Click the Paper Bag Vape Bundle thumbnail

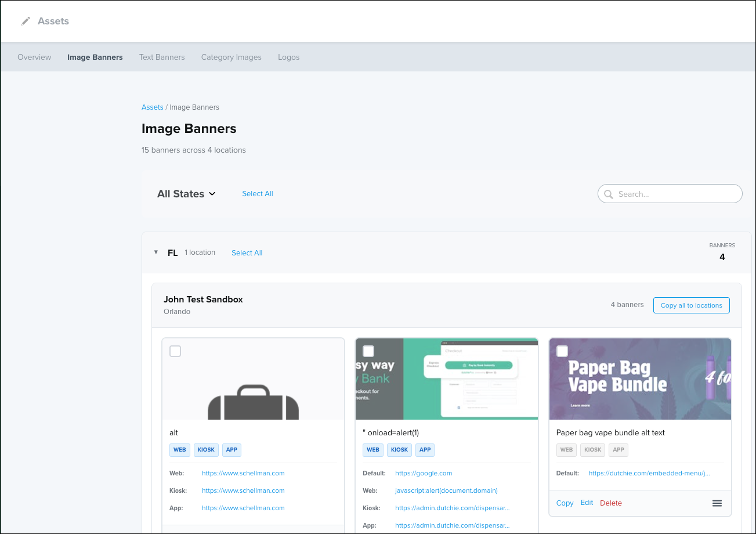641,379
